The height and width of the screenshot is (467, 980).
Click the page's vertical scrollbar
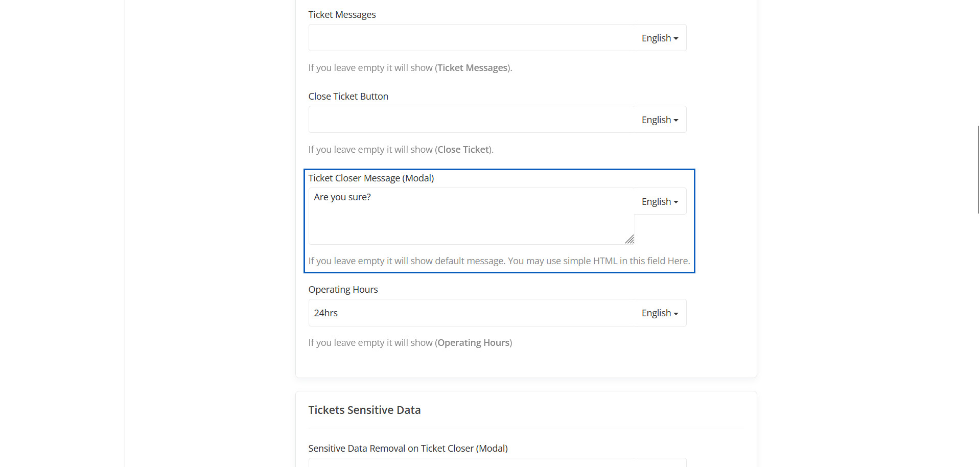(x=978, y=169)
